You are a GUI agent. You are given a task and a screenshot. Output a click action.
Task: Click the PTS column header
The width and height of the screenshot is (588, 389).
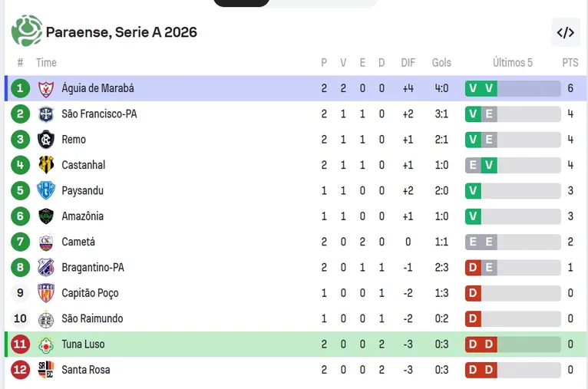(x=570, y=63)
